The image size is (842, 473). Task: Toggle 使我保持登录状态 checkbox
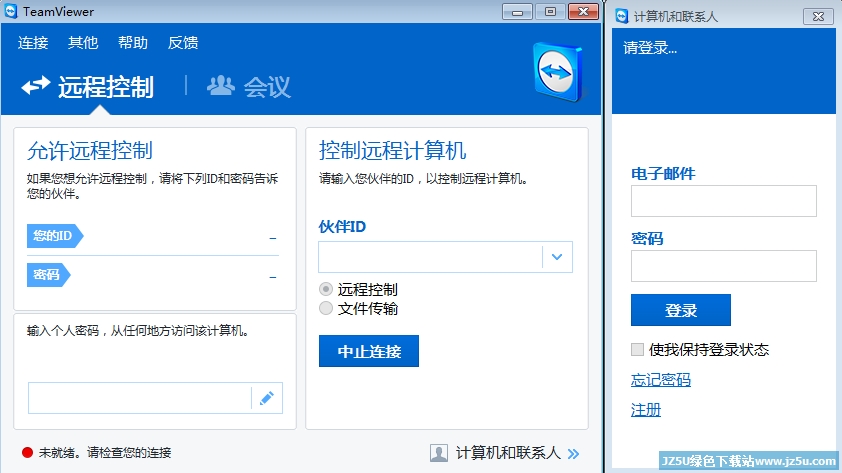pos(637,350)
